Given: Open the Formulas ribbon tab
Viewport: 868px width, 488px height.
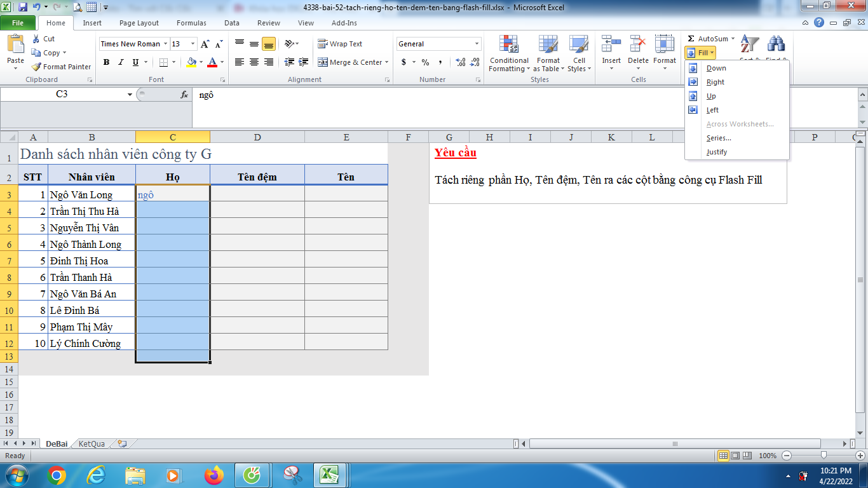Looking at the screenshot, I should (191, 23).
